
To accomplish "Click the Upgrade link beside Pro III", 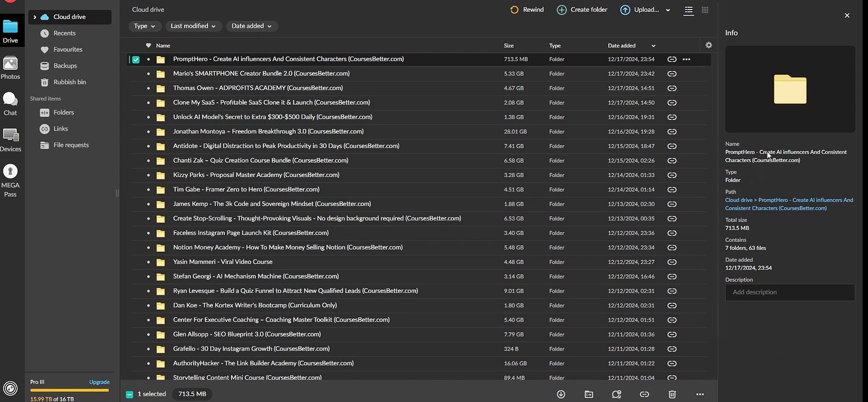I will tap(99, 382).
